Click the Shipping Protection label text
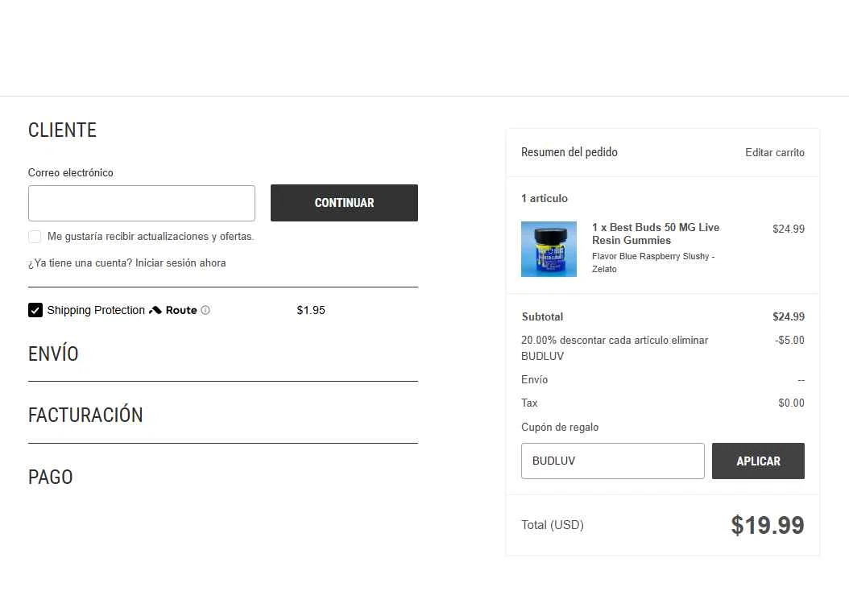Screen dimensions: 849x616 [96, 310]
